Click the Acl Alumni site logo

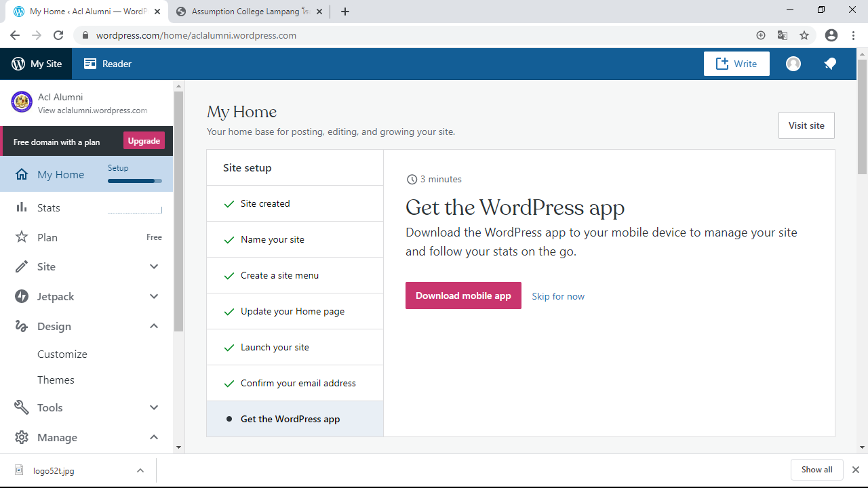[22, 102]
